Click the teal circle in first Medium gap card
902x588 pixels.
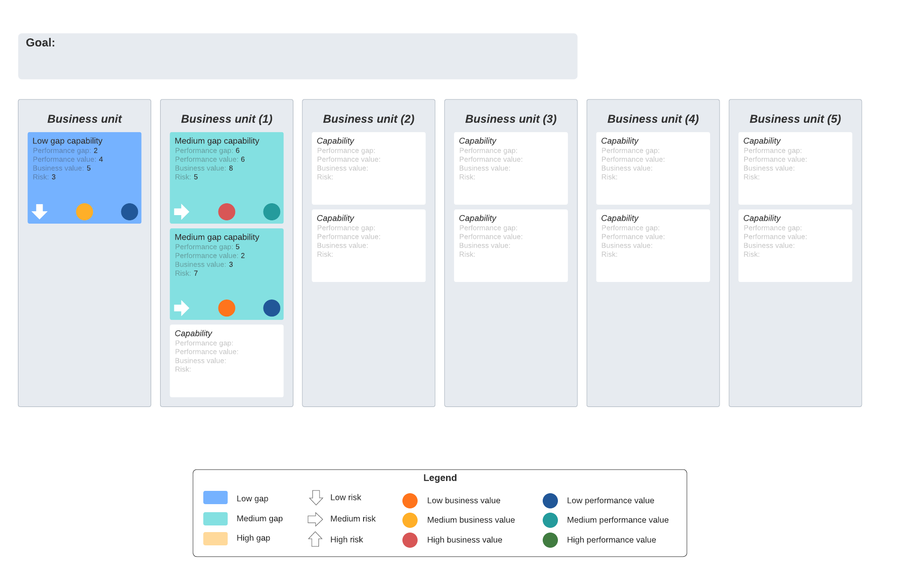272,212
